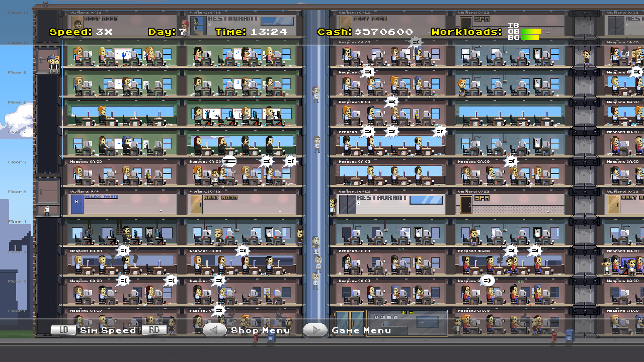This screenshot has height=362, width=644.
Task: Click the blue mailbox at street right
Action: 569,337
